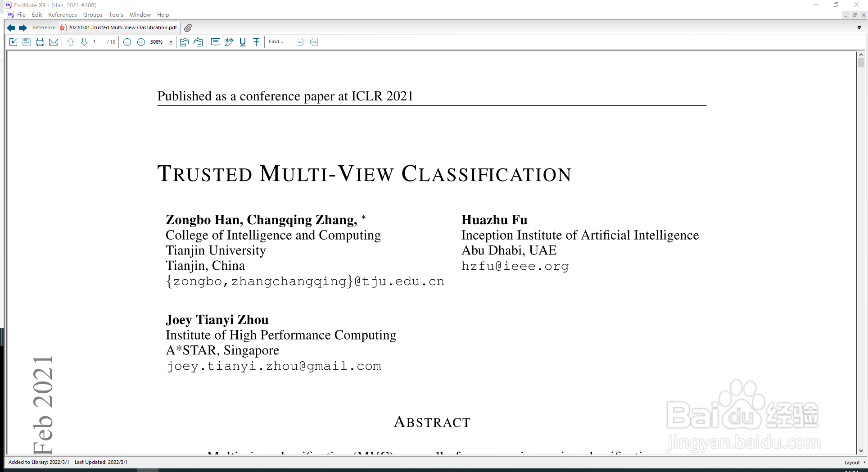
Task: Click the EndNote icon in menu bar
Action: point(10,15)
